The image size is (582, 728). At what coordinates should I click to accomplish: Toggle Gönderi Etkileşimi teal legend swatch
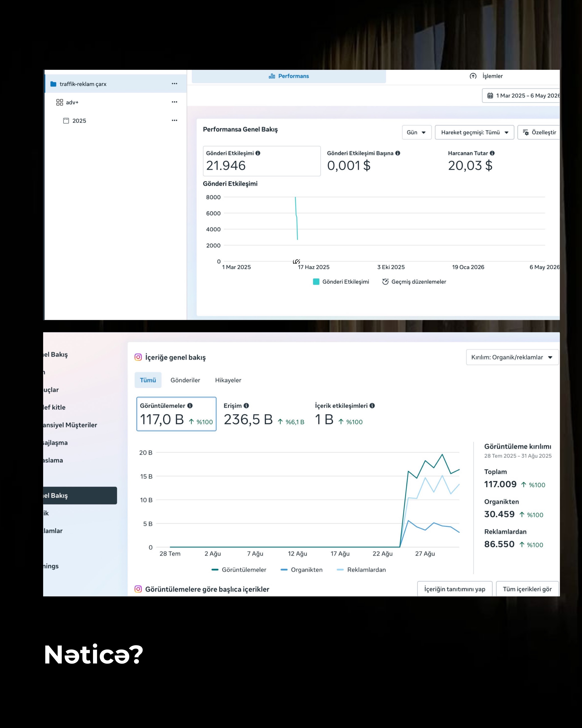[316, 282]
